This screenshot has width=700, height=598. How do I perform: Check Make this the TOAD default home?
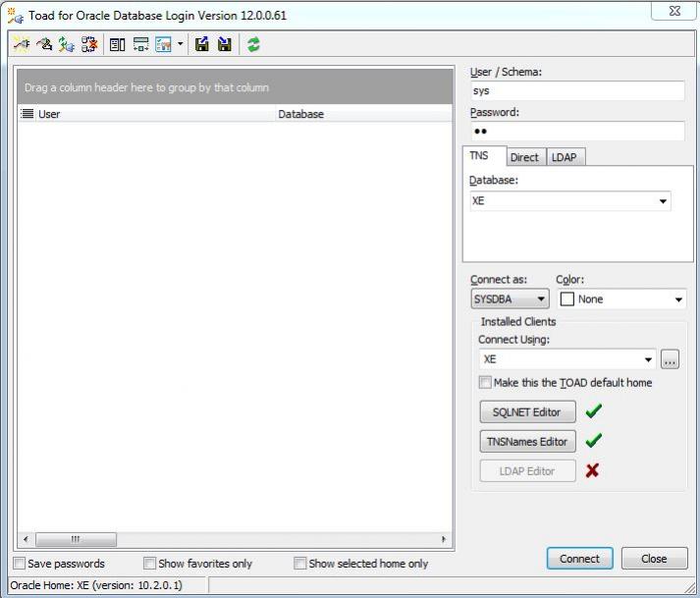485,382
